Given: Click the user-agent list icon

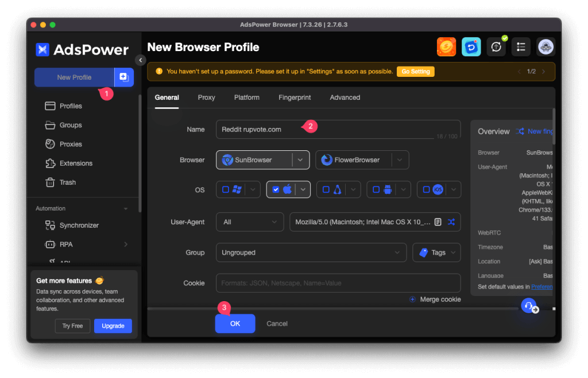Looking at the screenshot, I should pos(438,222).
